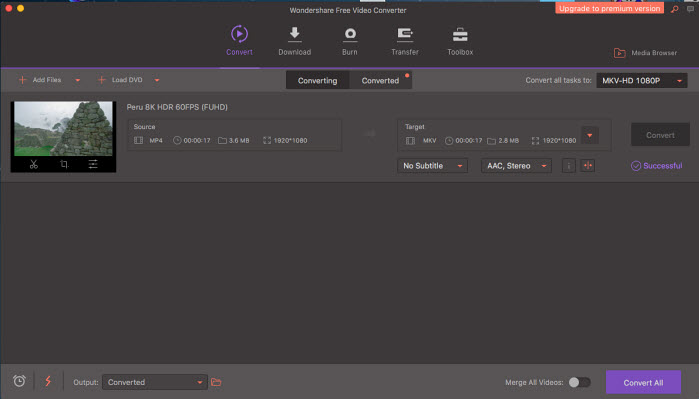This screenshot has width=699, height=399.
Task: Click the Convert button for Peru video
Action: [660, 135]
